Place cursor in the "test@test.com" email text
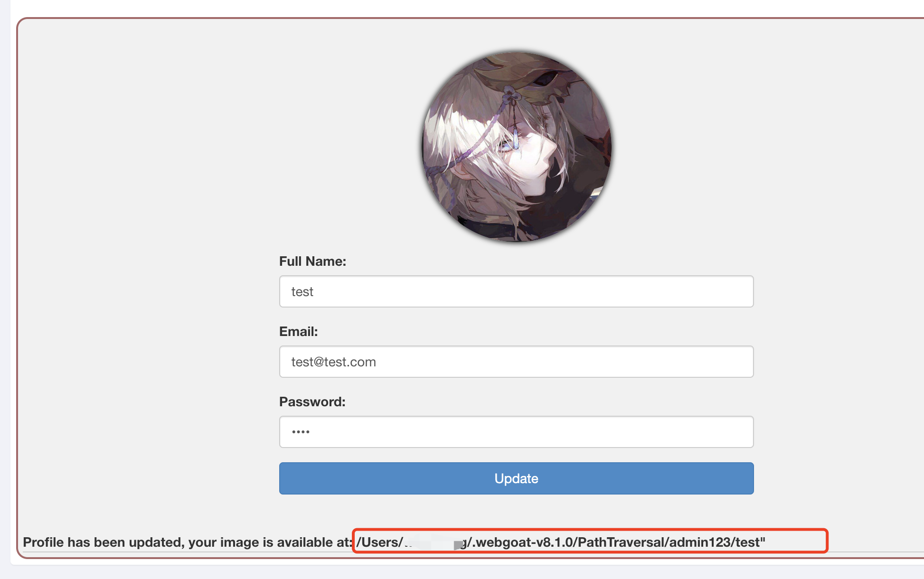Viewport: 924px width, 579px height. [333, 362]
